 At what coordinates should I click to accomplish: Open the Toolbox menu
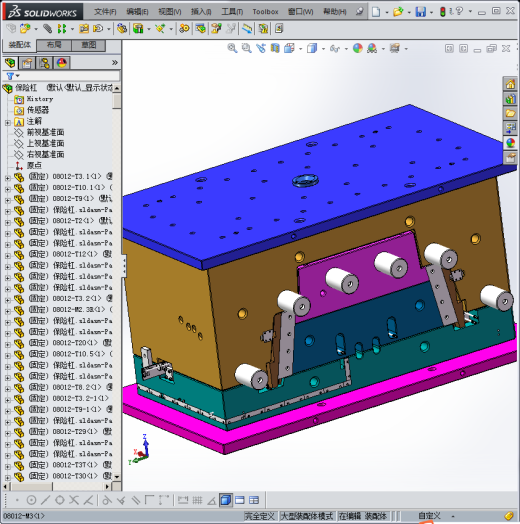pos(265,12)
